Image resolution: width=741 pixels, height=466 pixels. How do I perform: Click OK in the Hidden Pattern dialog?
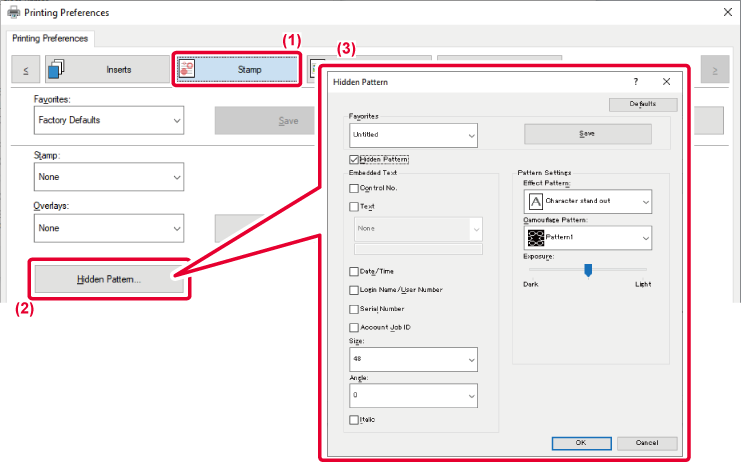(580, 443)
